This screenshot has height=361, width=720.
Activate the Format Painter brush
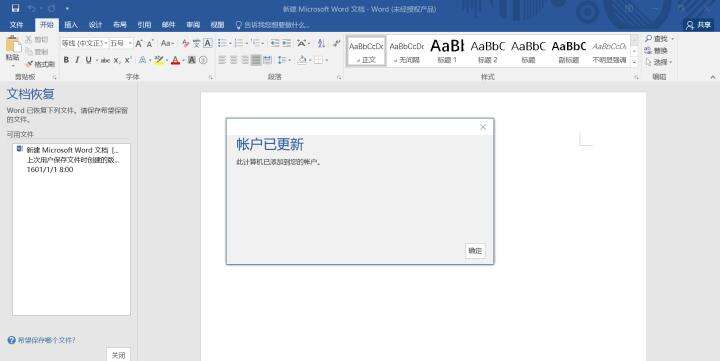(30, 64)
